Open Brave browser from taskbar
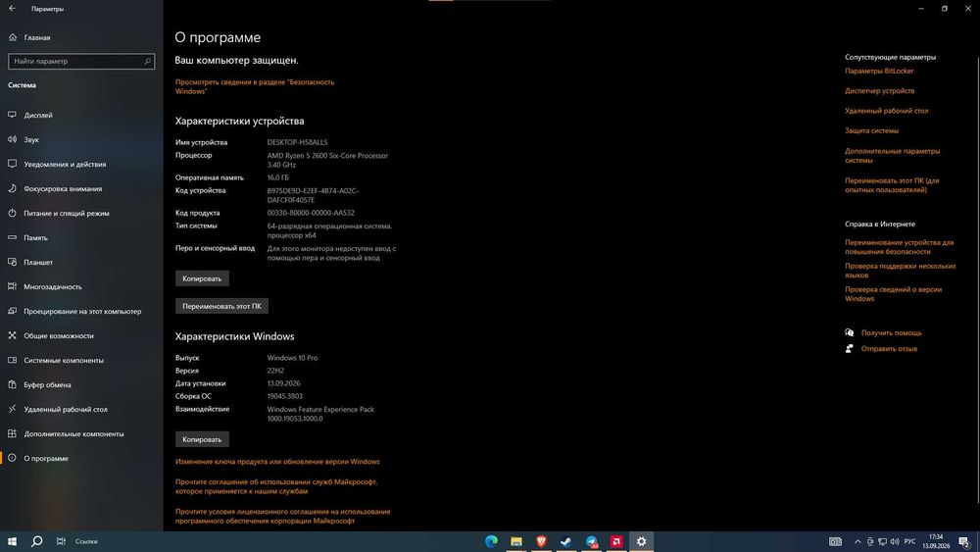980x552 pixels. coord(541,541)
